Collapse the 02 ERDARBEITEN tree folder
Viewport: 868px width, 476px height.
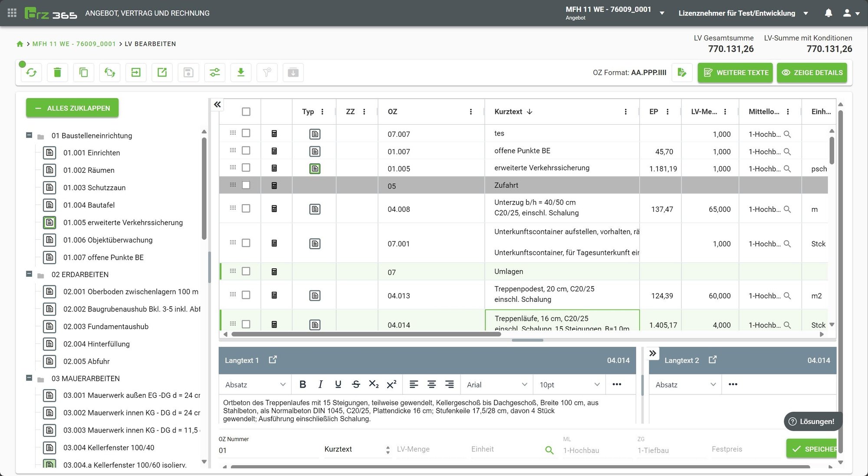click(29, 274)
